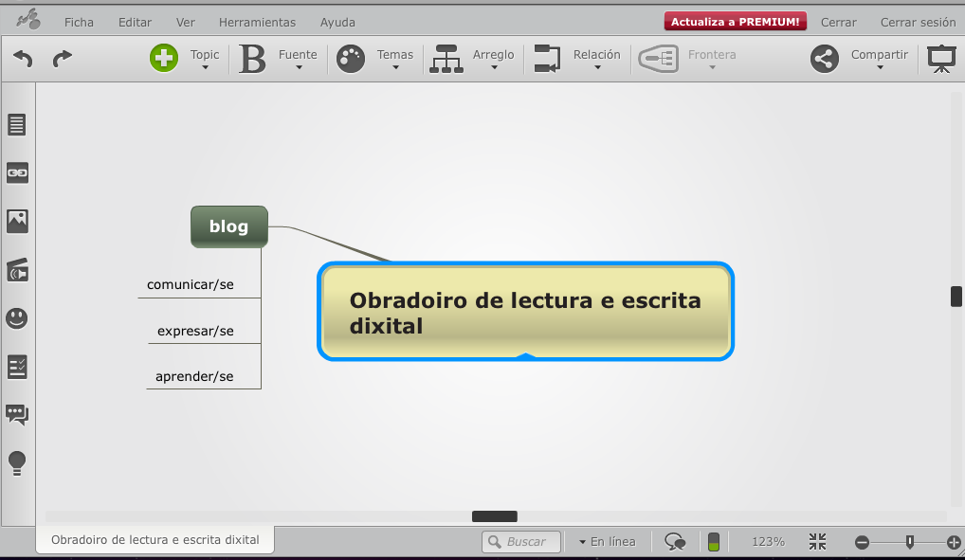Expand the Arreglo layout dropdown
Image resolution: width=965 pixels, height=560 pixels.
pos(493,60)
